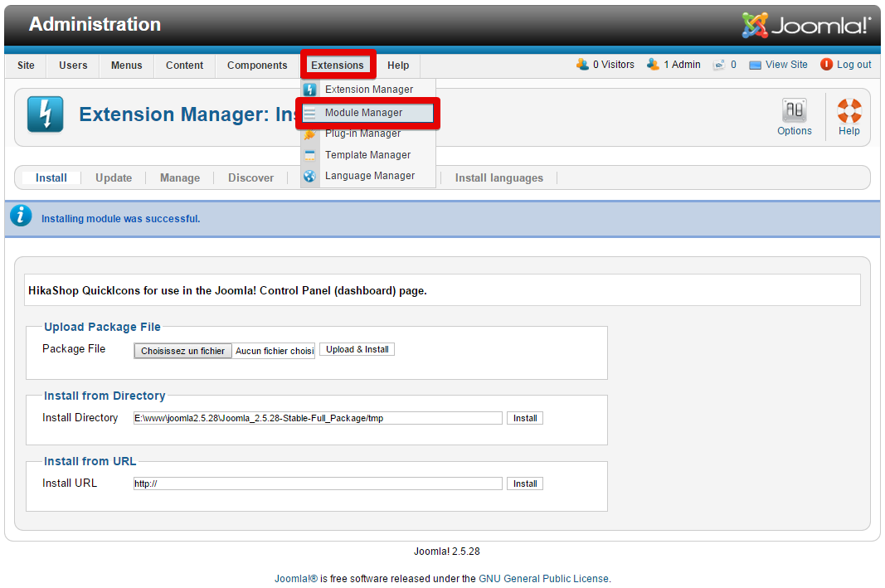Open the Site menu

tap(26, 66)
